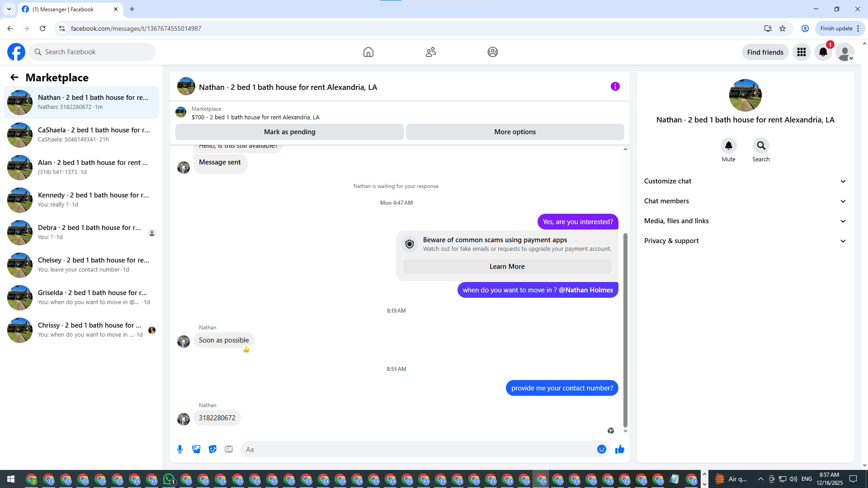Click the 'Yes, are you interested?' message
Screen dimensions: 868x488
(578, 222)
